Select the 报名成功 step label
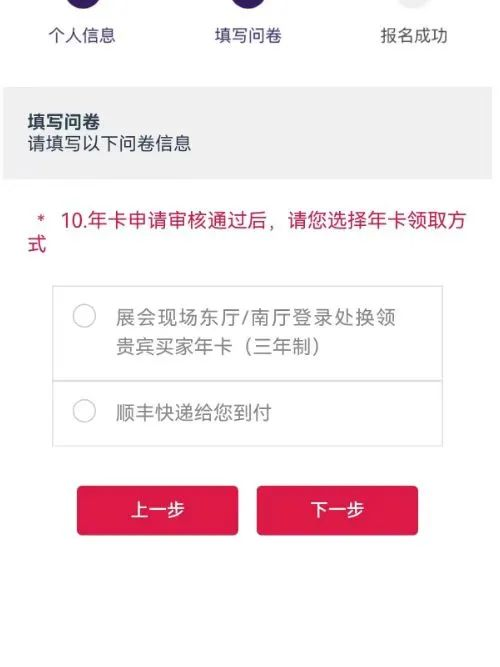The width and height of the screenshot is (500, 667). coord(414,35)
